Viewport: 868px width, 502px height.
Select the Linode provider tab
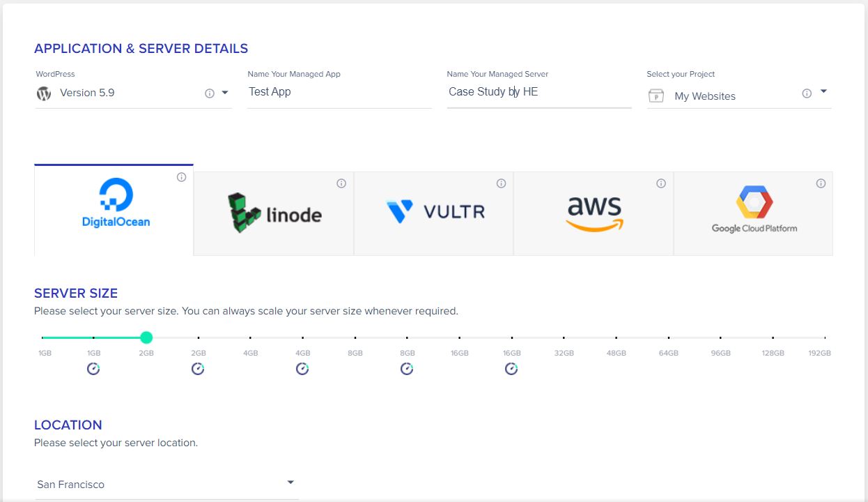click(x=274, y=213)
